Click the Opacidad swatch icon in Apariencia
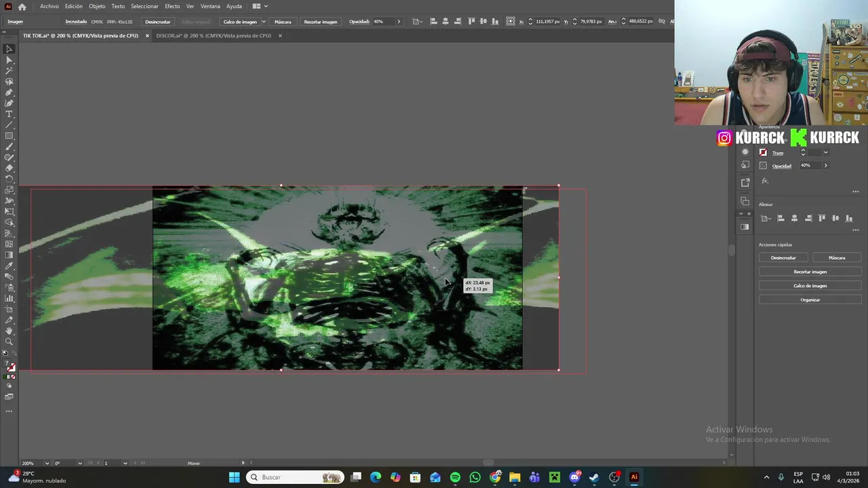Screen dimensions: 868x488 click(x=763, y=165)
